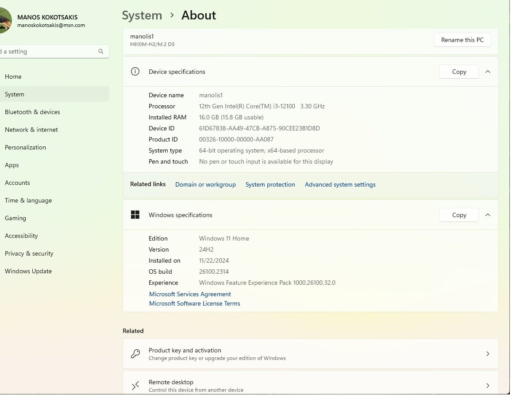Click the Find a setting search field

pos(49,51)
